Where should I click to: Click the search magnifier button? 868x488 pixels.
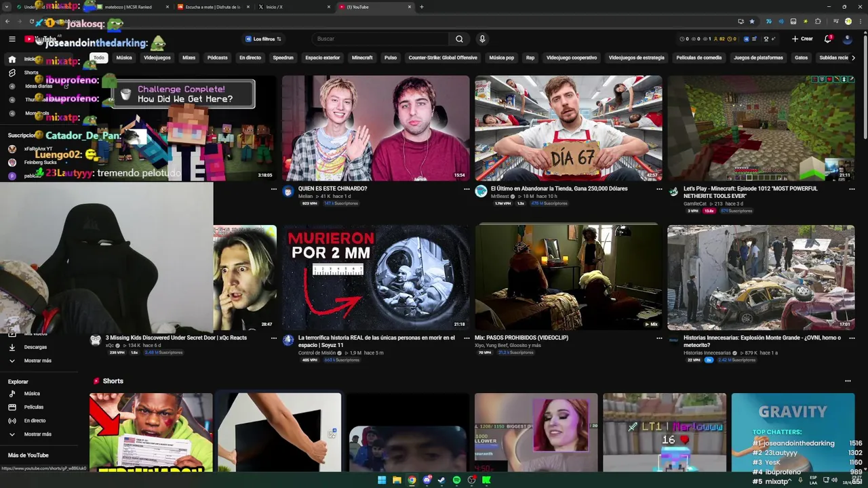(459, 39)
